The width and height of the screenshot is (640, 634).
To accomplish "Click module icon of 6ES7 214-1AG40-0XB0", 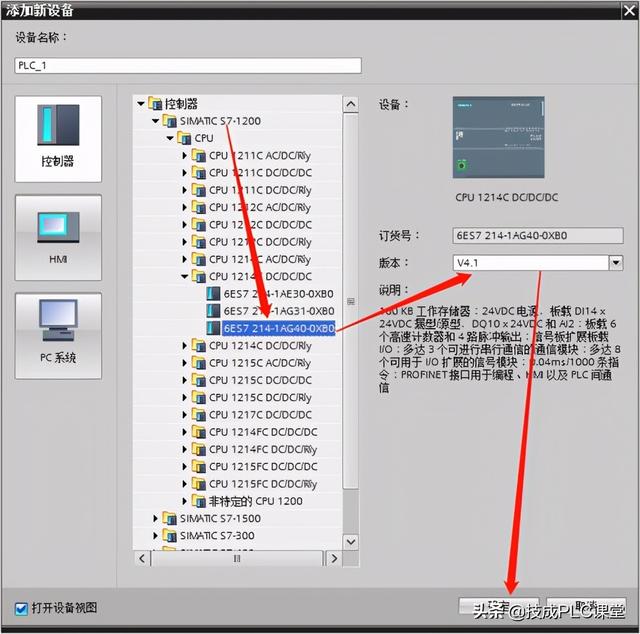I will (213, 328).
